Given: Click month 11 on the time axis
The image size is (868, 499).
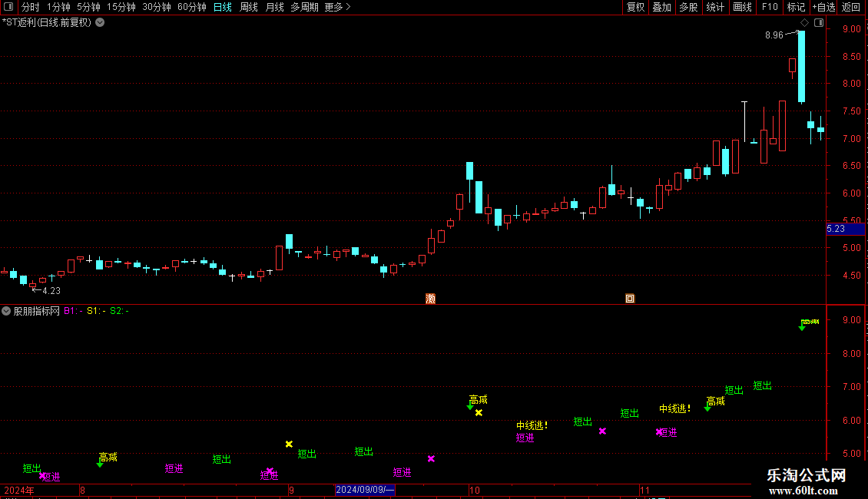Looking at the screenshot, I should [x=644, y=490].
